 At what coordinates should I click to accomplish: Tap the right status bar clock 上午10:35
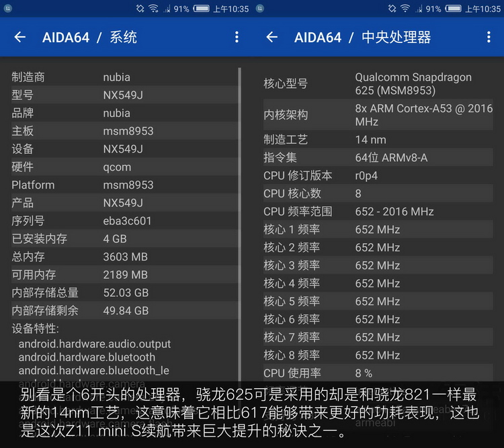click(x=483, y=9)
